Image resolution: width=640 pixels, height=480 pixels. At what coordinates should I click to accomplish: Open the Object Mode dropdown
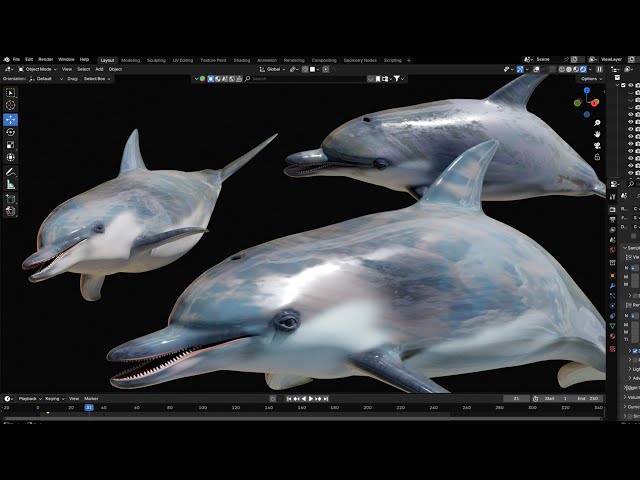[38, 69]
